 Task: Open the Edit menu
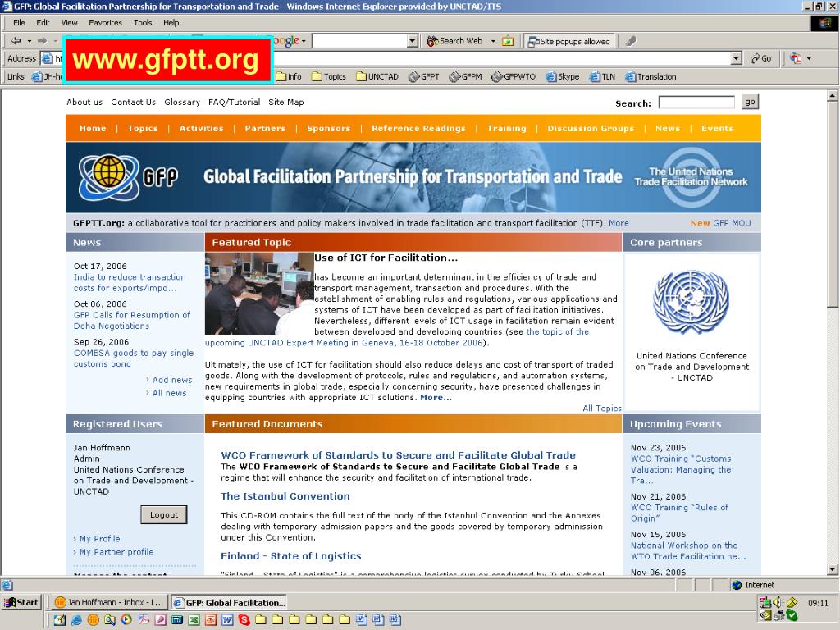pyautogui.click(x=43, y=22)
